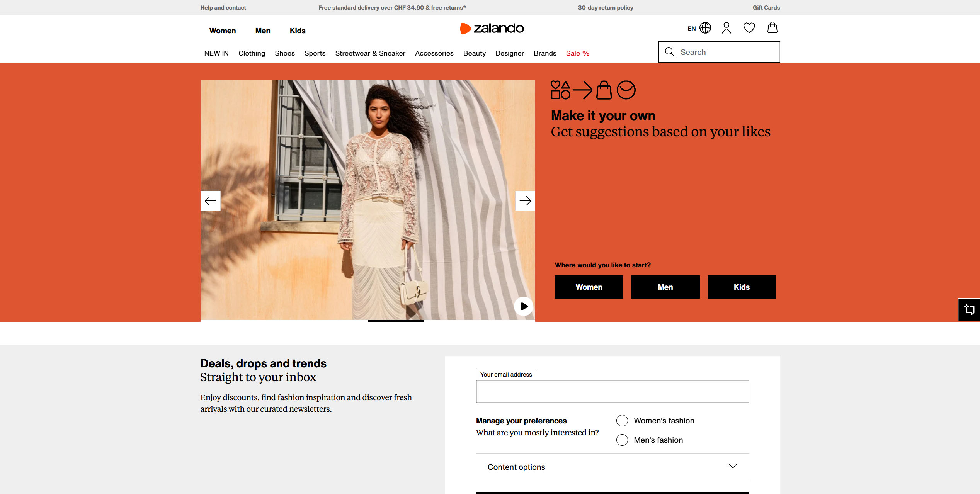The height and width of the screenshot is (494, 980).
Task: Click the Help and contact link
Action: pos(223,8)
